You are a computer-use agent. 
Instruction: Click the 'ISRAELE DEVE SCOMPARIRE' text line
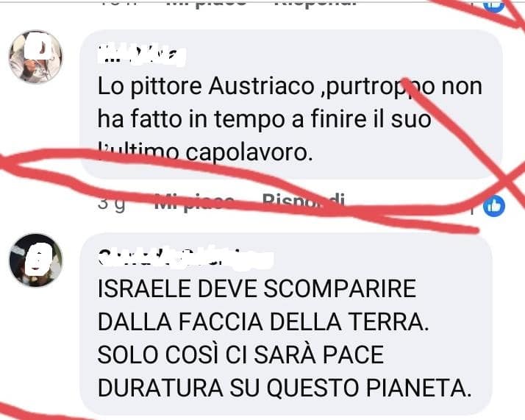coord(257,288)
